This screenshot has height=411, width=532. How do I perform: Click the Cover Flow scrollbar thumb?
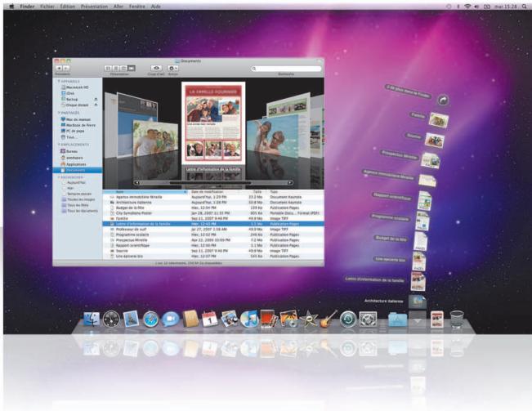pyautogui.click(x=210, y=183)
